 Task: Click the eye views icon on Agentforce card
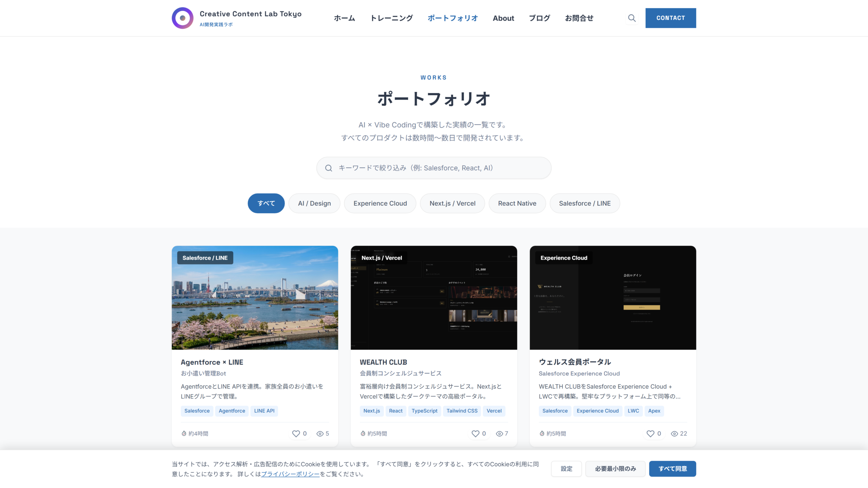pos(320,434)
